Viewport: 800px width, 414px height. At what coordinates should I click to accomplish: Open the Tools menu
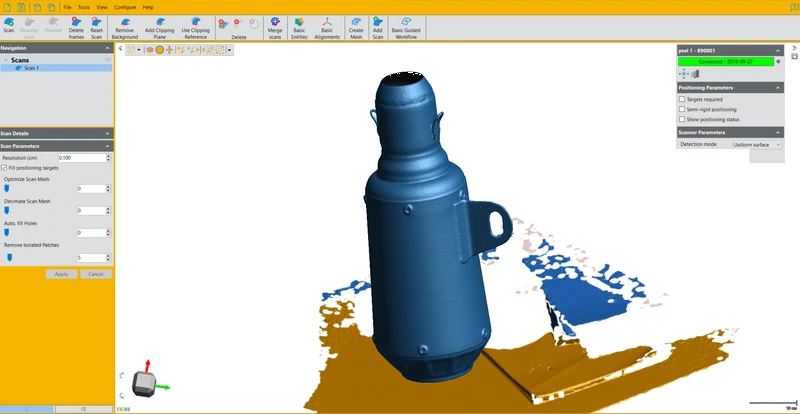[83, 7]
